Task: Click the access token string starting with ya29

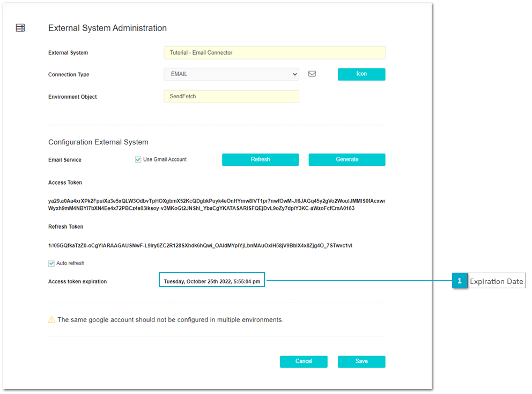Action: (217, 205)
